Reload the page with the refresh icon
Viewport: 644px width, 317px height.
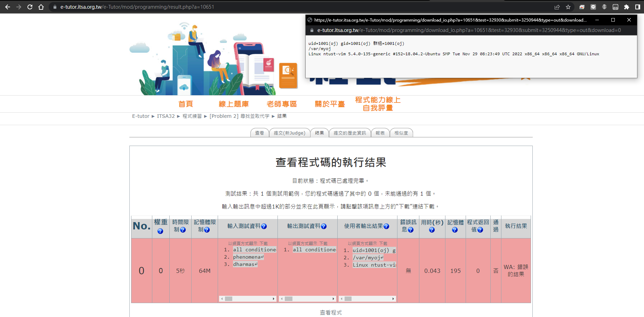coord(30,7)
